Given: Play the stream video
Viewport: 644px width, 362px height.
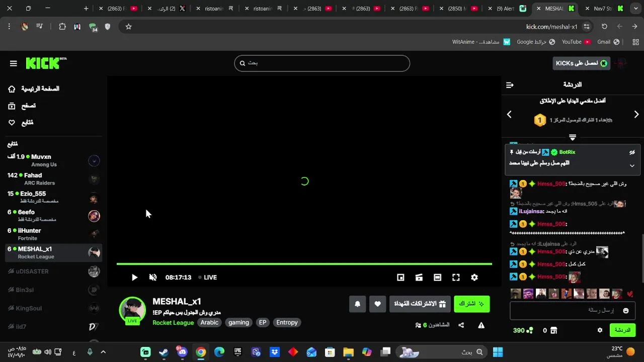Looking at the screenshot, I should [x=134, y=278].
